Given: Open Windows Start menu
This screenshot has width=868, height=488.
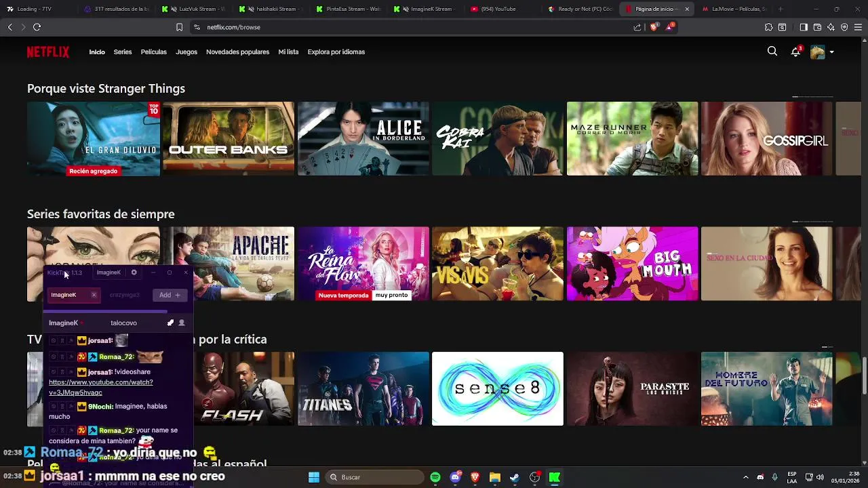Looking at the screenshot, I should coord(314,477).
